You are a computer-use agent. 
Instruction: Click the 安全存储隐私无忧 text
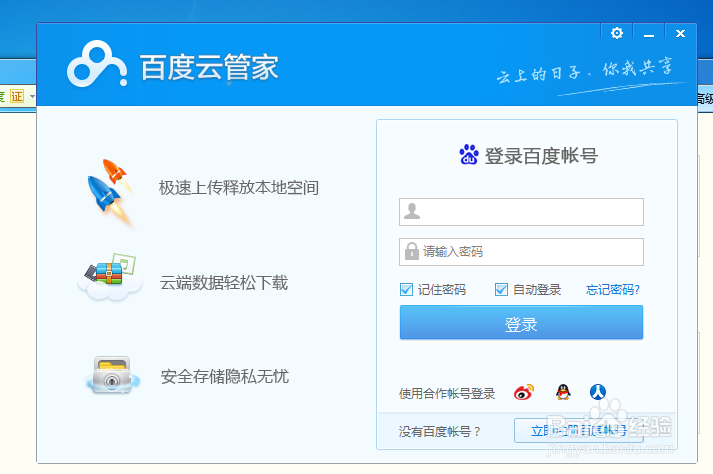point(225,377)
